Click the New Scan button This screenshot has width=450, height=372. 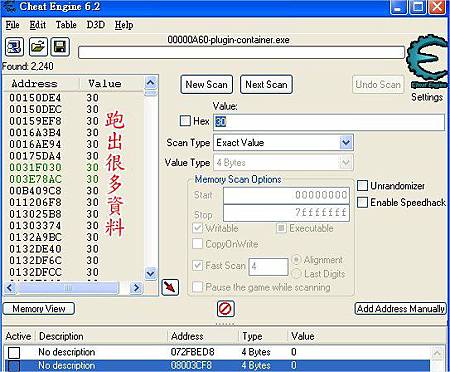(207, 84)
